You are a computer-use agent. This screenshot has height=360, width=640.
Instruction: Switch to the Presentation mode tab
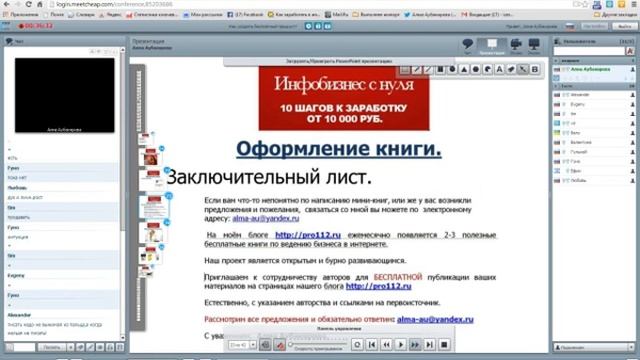(492, 47)
